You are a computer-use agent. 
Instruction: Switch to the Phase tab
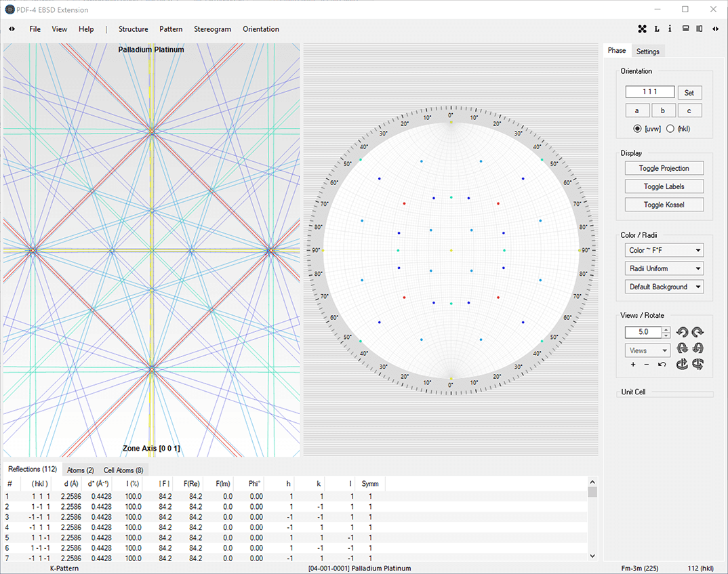pos(617,50)
